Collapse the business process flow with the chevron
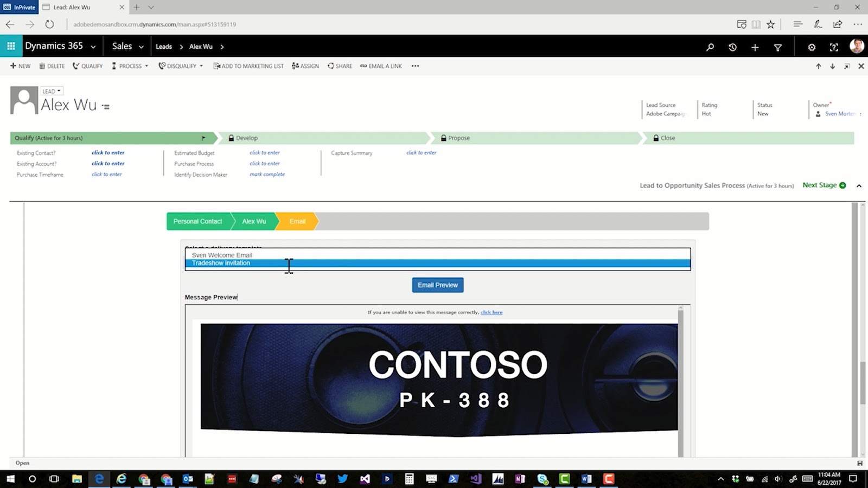Screen dimensions: 868x488 point(859,186)
